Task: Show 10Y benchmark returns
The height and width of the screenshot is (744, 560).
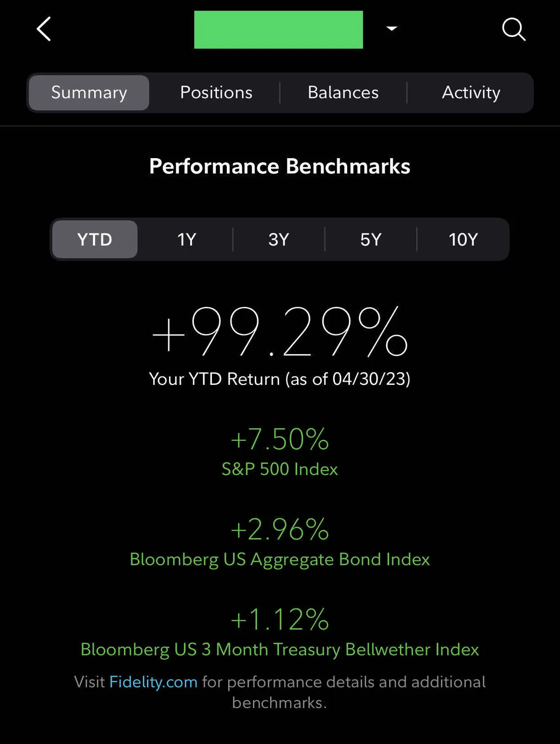Action: click(x=463, y=239)
